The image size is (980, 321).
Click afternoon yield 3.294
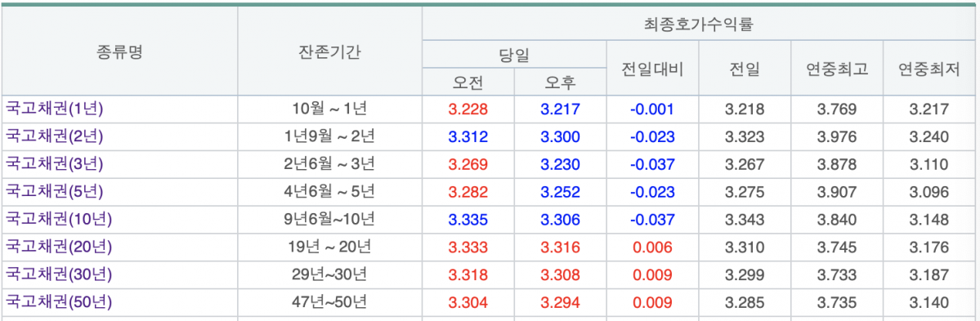[561, 302]
